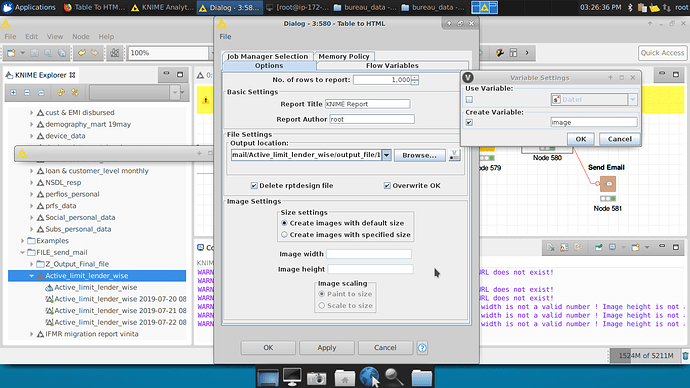Expand the Examples folder
690x388 pixels.
22,241
